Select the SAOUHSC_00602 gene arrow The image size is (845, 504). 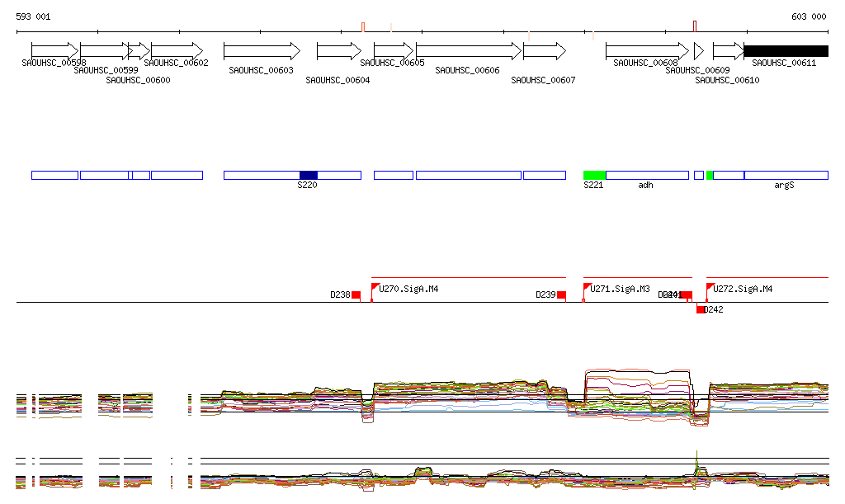177,51
